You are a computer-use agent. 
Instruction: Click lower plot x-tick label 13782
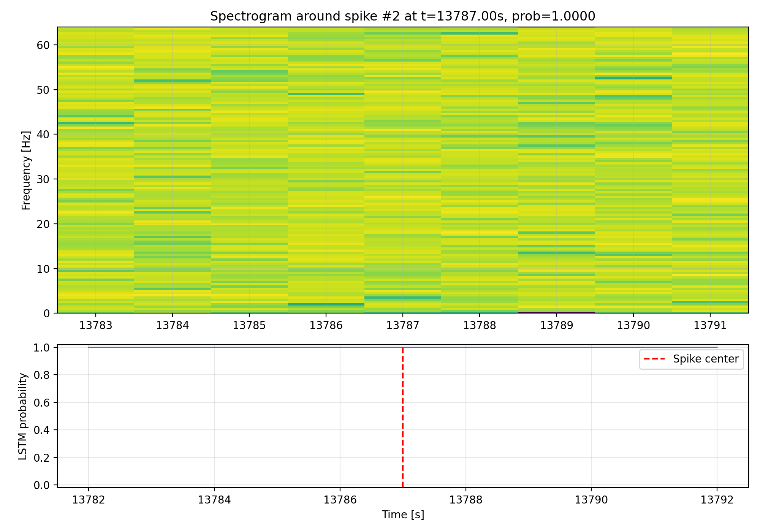pos(89,500)
